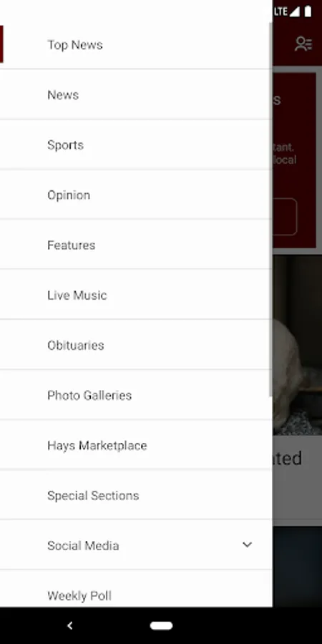The height and width of the screenshot is (644, 322).
Task: Expand the Social Media submenu chevron
Action: (247, 545)
